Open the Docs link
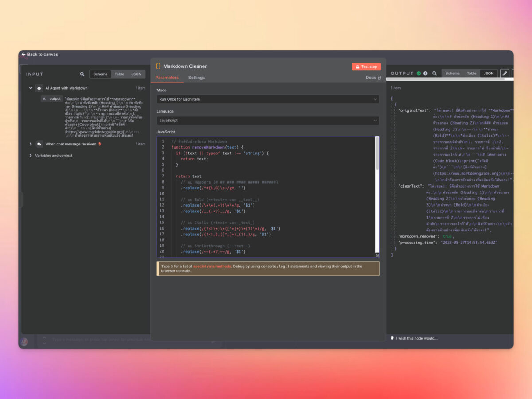This screenshot has width=532, height=399. pos(373,78)
